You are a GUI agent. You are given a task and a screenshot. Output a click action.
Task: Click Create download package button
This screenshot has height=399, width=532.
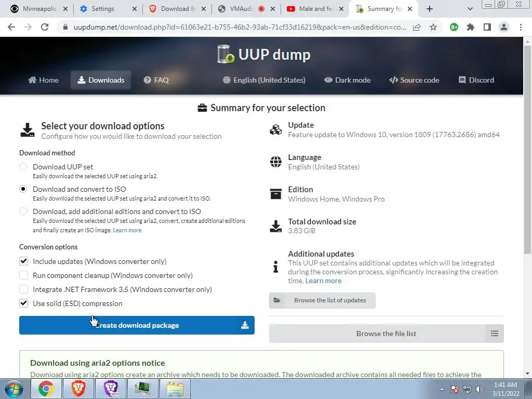tap(137, 325)
